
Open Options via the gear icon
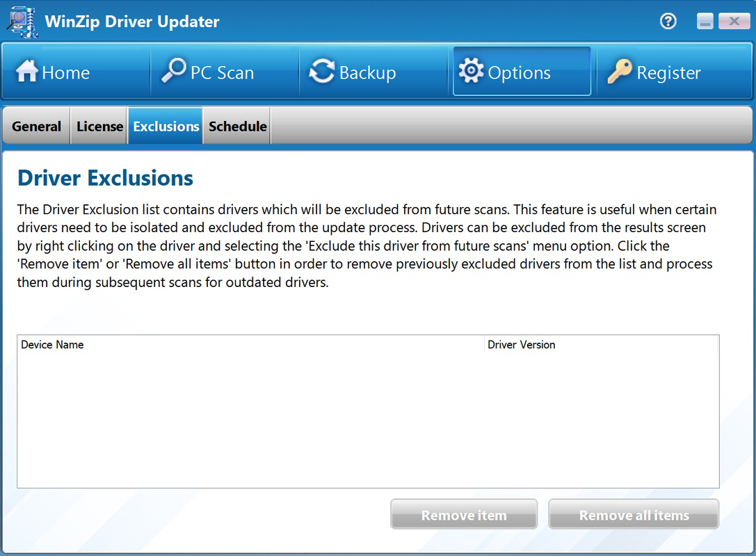coord(471,70)
